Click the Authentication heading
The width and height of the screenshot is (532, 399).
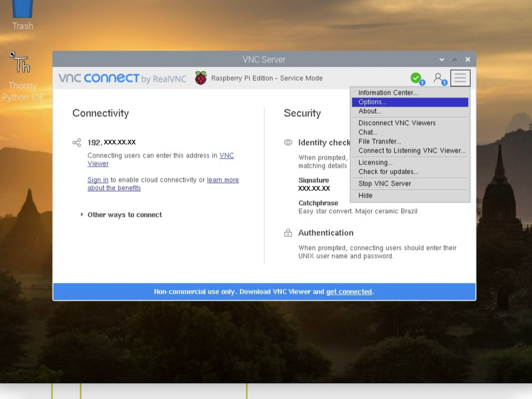coord(326,233)
